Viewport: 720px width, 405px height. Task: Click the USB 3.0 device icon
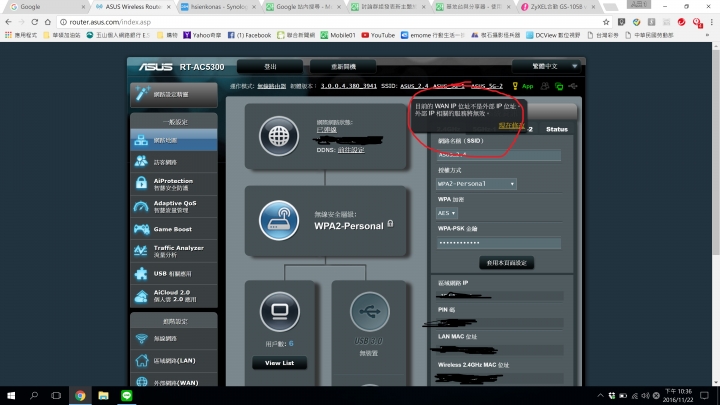[x=370, y=312]
